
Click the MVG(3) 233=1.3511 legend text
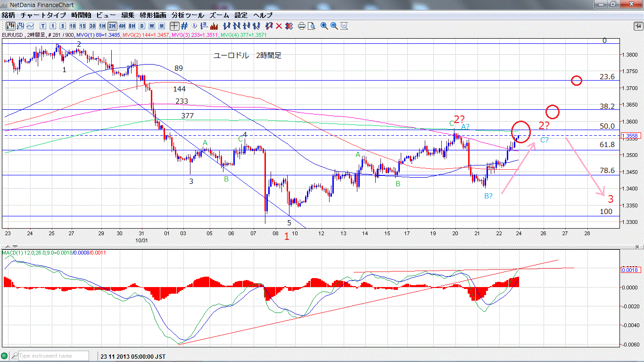coord(195,35)
